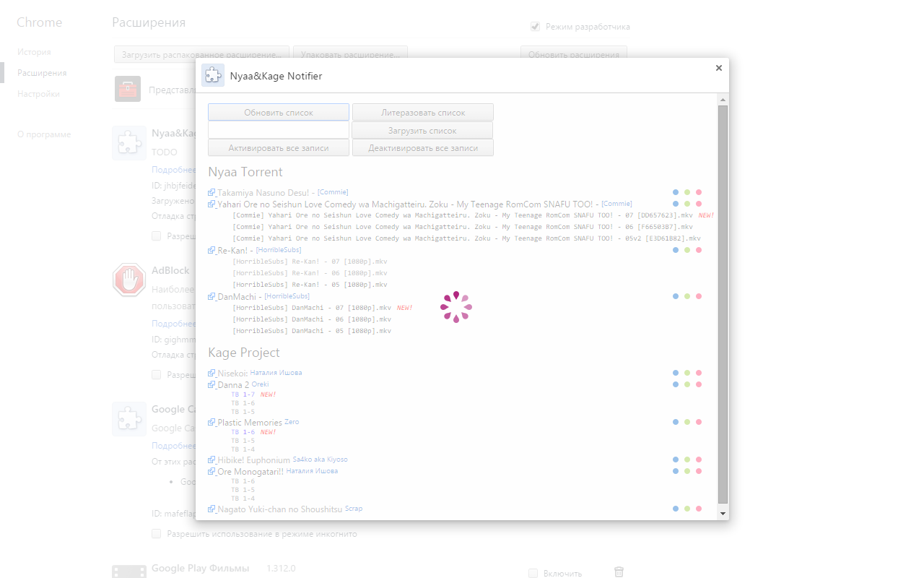Image resolution: width=924 pixels, height=578 pixels.
Task: Open the Scrap link beside Nagato Yuki-chan
Action: coord(354,509)
